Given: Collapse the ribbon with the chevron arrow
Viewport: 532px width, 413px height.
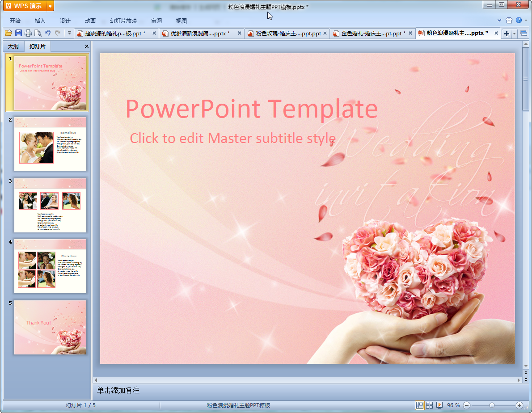Looking at the screenshot, I should (x=499, y=21).
